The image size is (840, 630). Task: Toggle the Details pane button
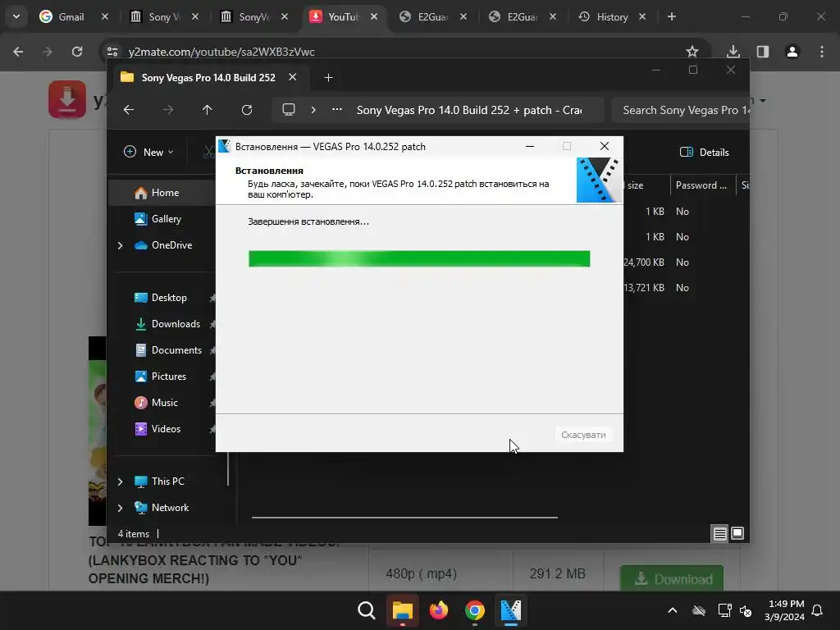(704, 152)
